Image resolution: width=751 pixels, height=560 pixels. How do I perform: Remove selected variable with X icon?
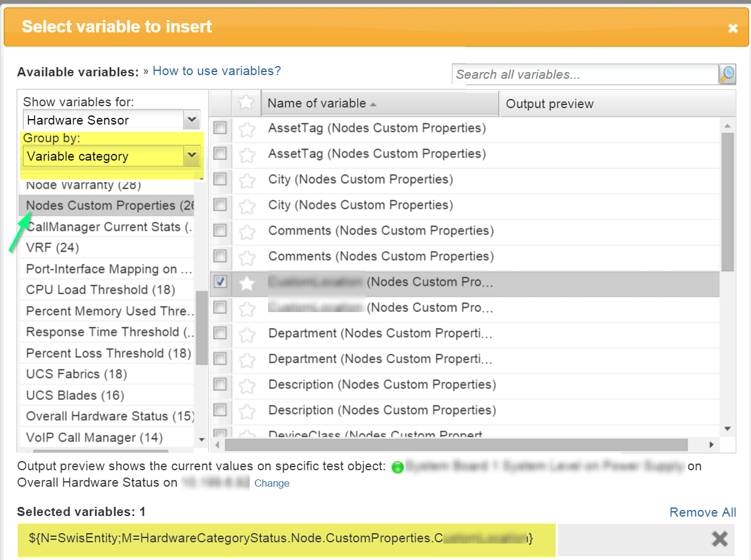click(720, 538)
